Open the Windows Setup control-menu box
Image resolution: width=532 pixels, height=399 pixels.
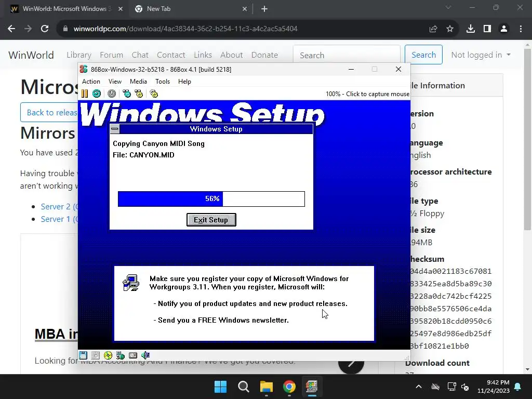tap(115, 129)
